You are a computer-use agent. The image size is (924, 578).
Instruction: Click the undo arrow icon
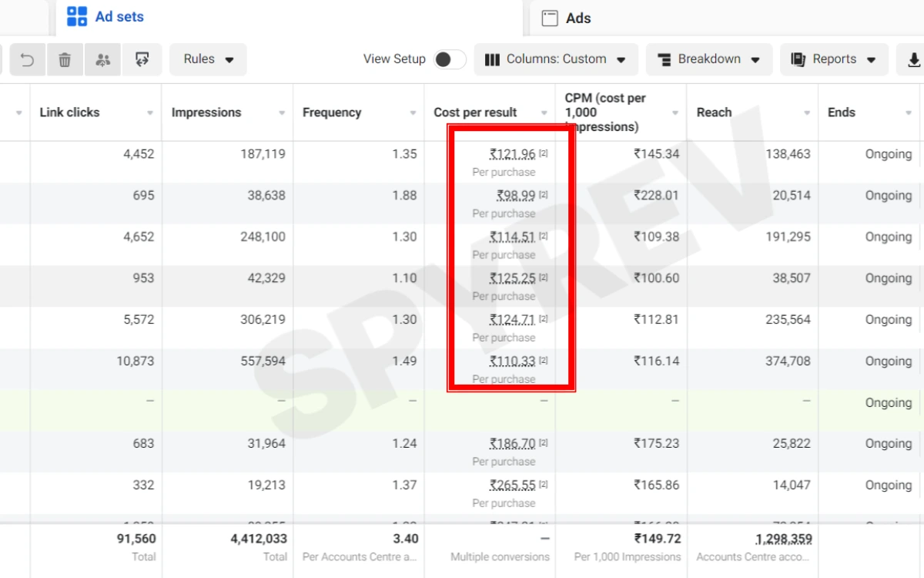click(x=27, y=59)
